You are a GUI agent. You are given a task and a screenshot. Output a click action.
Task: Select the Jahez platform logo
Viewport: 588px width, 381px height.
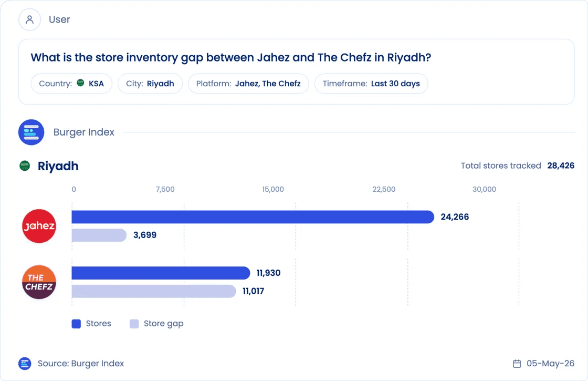39,226
